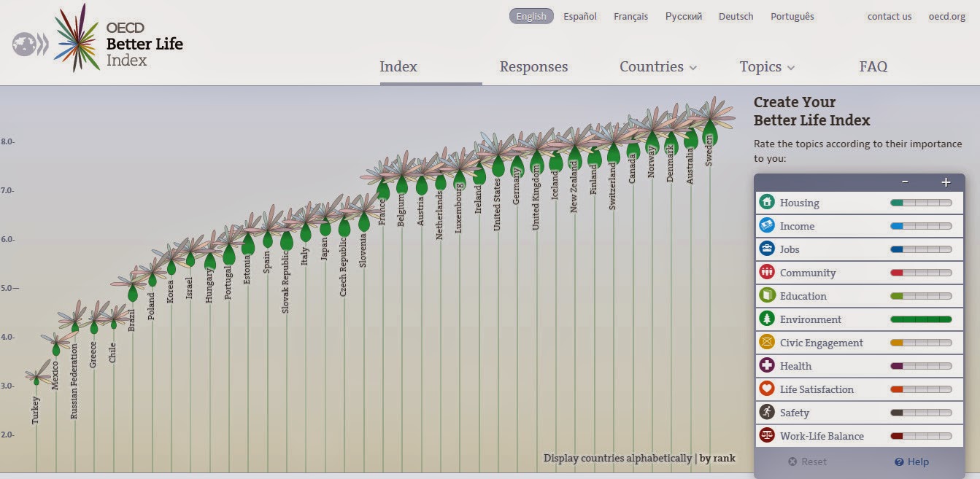
Task: Switch language to Deutsch
Action: coord(736,16)
